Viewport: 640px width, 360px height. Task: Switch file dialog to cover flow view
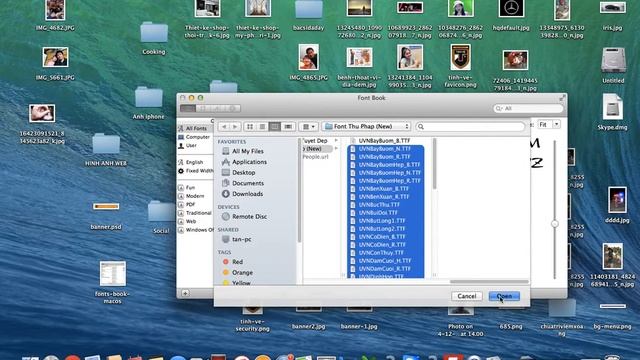[288, 127]
